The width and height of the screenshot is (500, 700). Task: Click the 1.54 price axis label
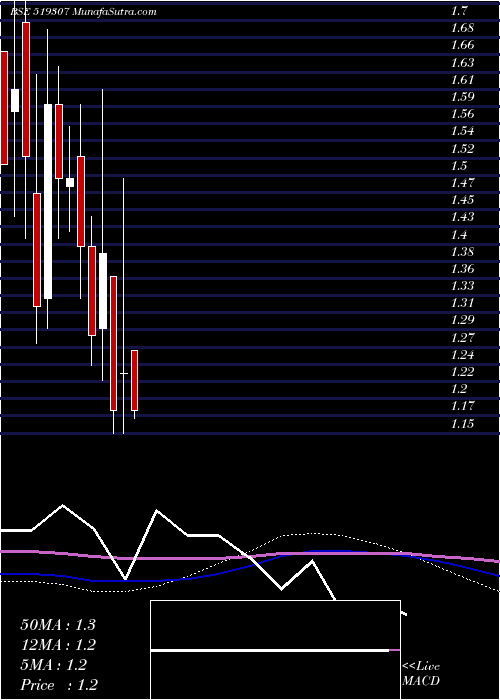coord(462,131)
